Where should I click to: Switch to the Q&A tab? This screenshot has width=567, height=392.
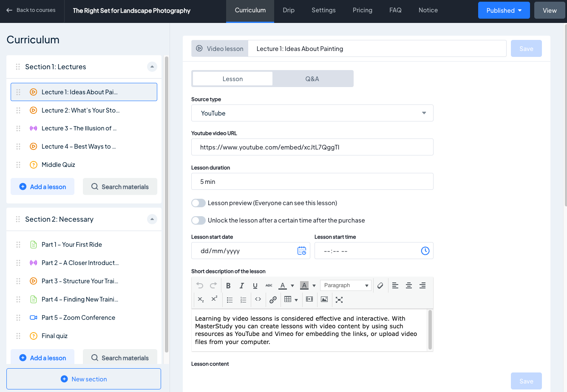312,79
